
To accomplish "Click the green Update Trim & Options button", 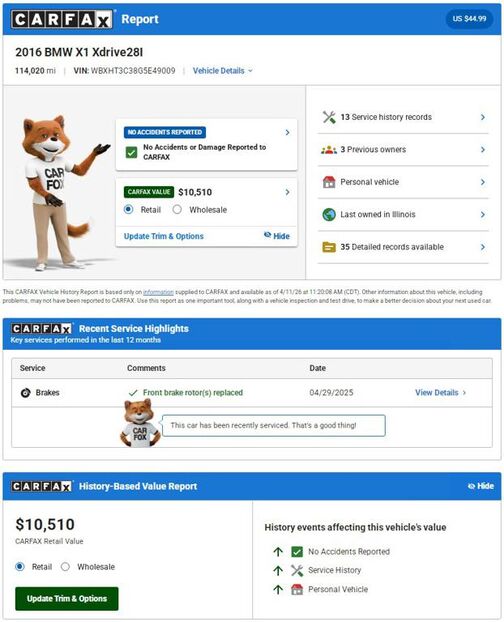I will click(x=67, y=598).
